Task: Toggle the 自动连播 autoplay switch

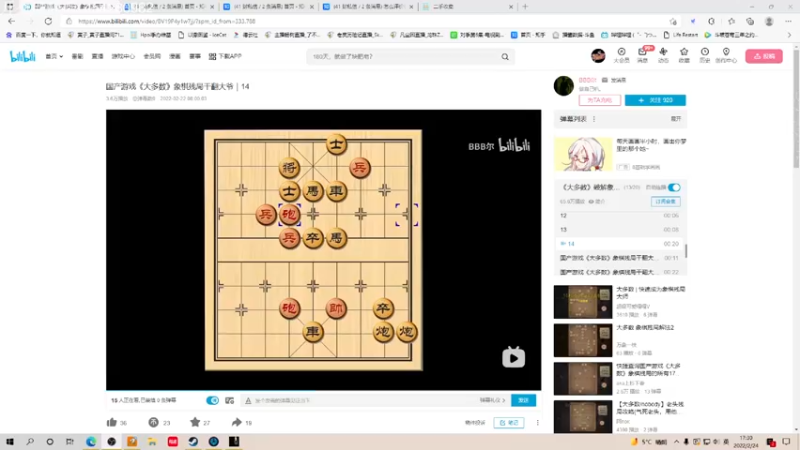Action: pyautogui.click(x=674, y=187)
